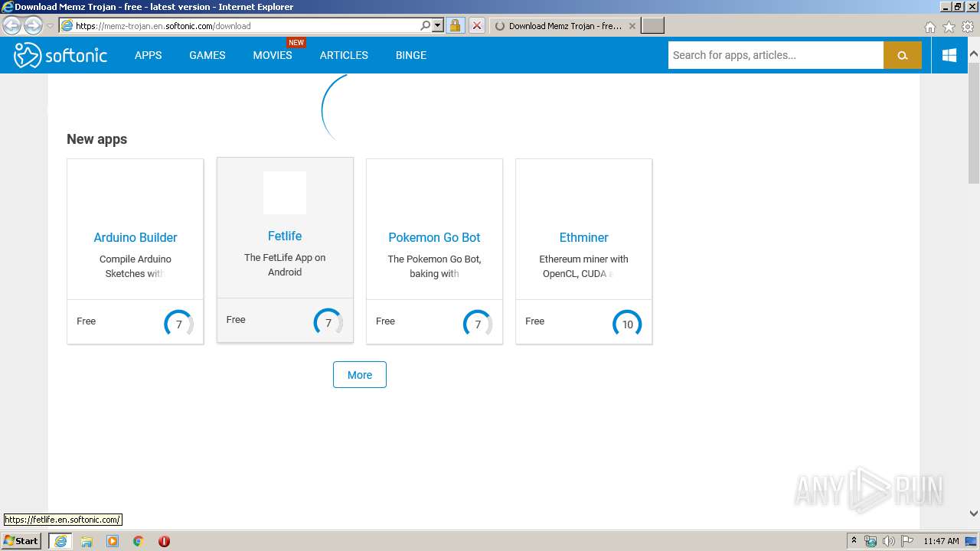Image resolution: width=980 pixels, height=551 pixels.
Task: Open the Tools gear icon
Action: click(968, 27)
